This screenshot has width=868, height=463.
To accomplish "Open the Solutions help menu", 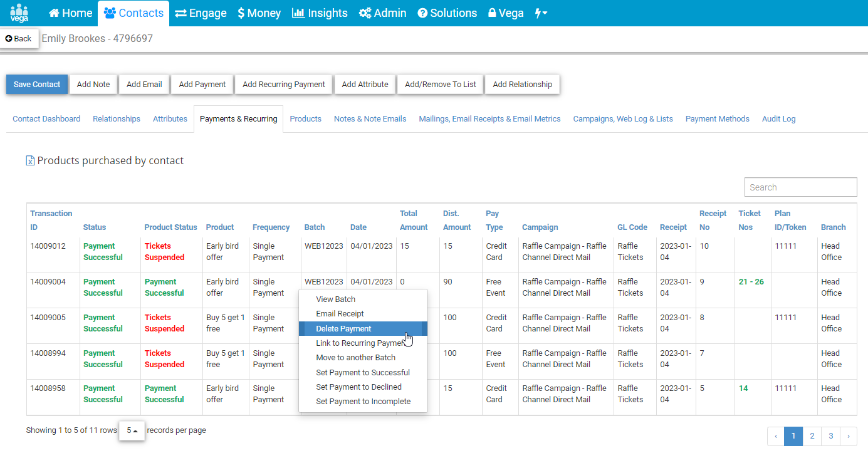I will click(447, 13).
